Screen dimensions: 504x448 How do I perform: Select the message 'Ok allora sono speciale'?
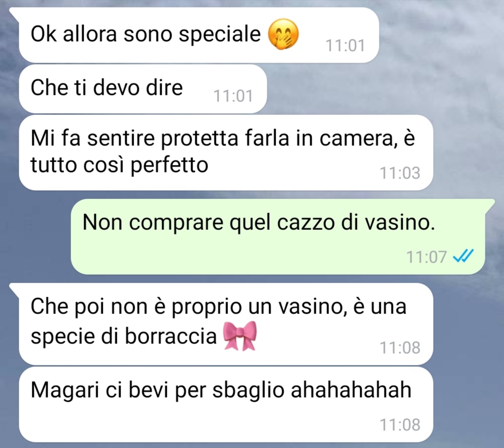(199, 35)
